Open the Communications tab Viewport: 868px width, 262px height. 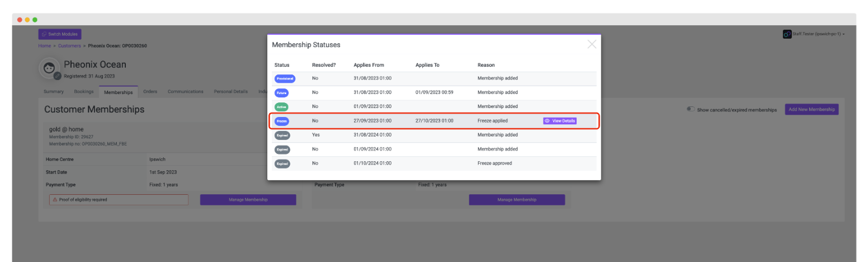tap(186, 91)
